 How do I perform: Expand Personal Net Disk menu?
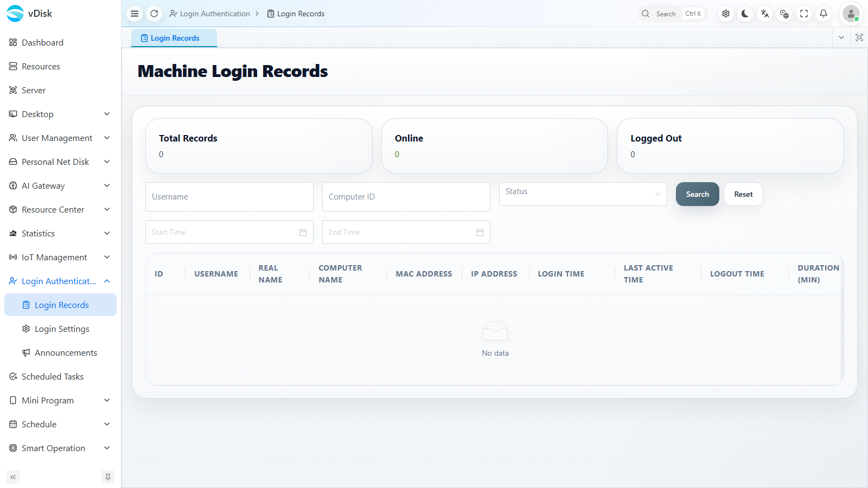(60, 162)
